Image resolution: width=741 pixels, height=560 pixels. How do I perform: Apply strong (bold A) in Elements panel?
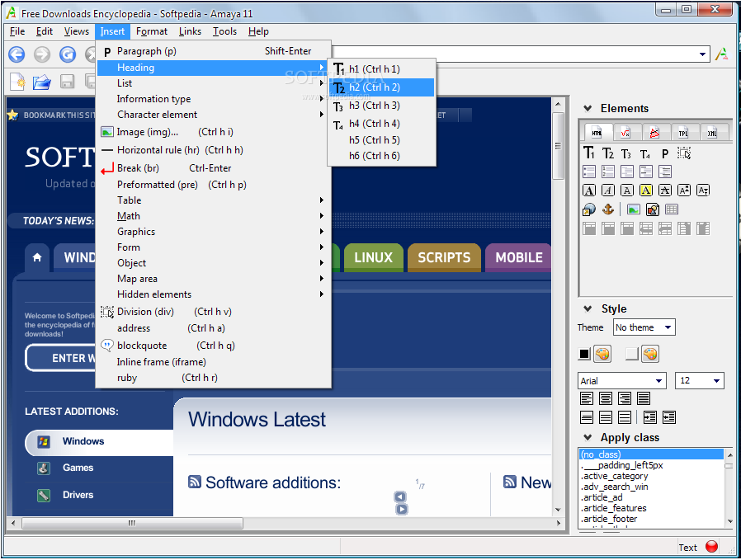click(x=589, y=191)
